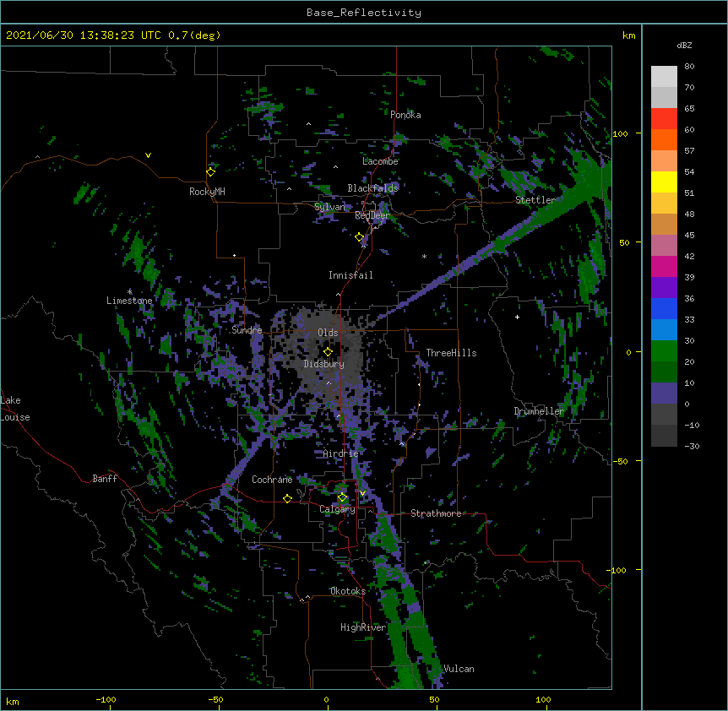Image resolution: width=728 pixels, height=711 pixels.
Task: Select the bright green 20-30 dBZ legend swatch
Action: point(664,351)
